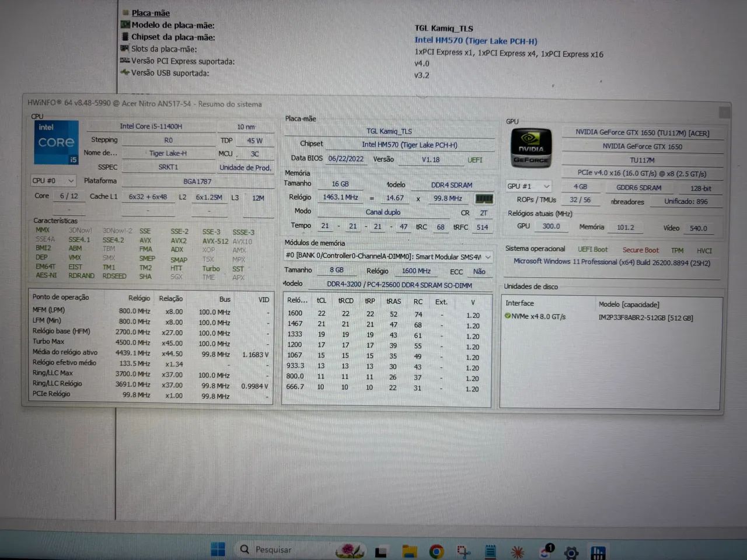The image size is (747, 560).
Task: Click the UEFI label beside BIOS version
Action: pyautogui.click(x=475, y=160)
